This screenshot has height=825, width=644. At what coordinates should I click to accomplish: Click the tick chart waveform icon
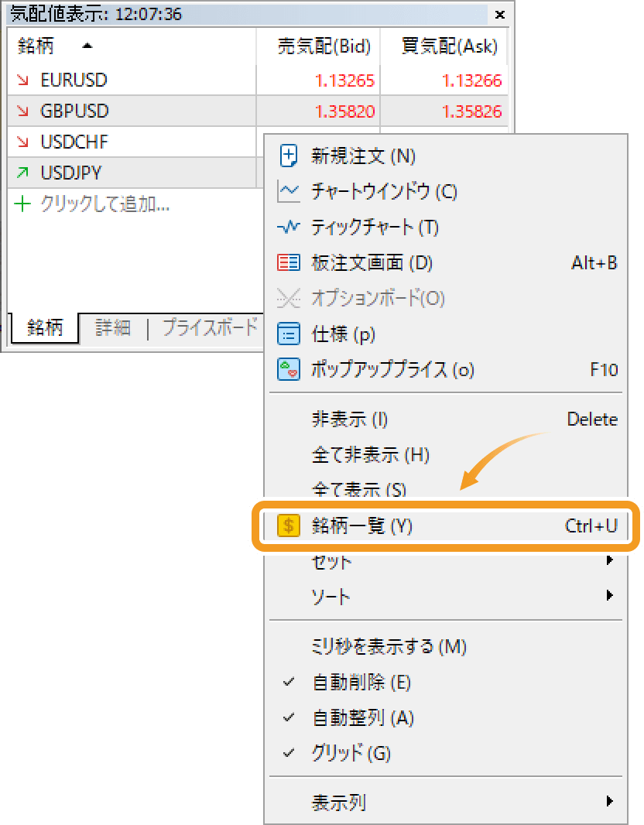click(288, 227)
